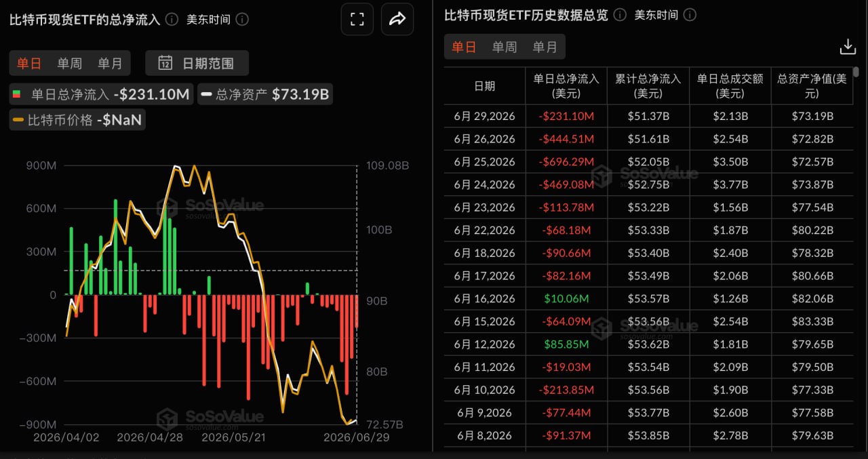Viewport: 868px width, 459px height.
Task: Info icon beside chart's 美东时间 label
Action: click(242, 19)
